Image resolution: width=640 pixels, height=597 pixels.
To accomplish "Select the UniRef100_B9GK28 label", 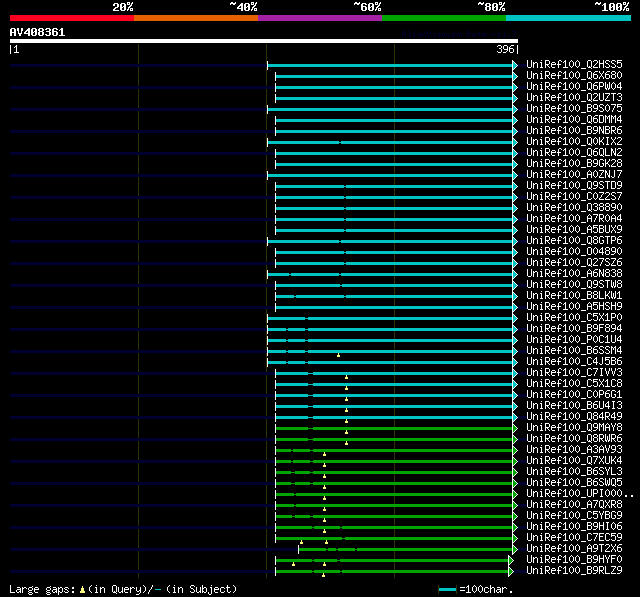I will [x=574, y=164].
